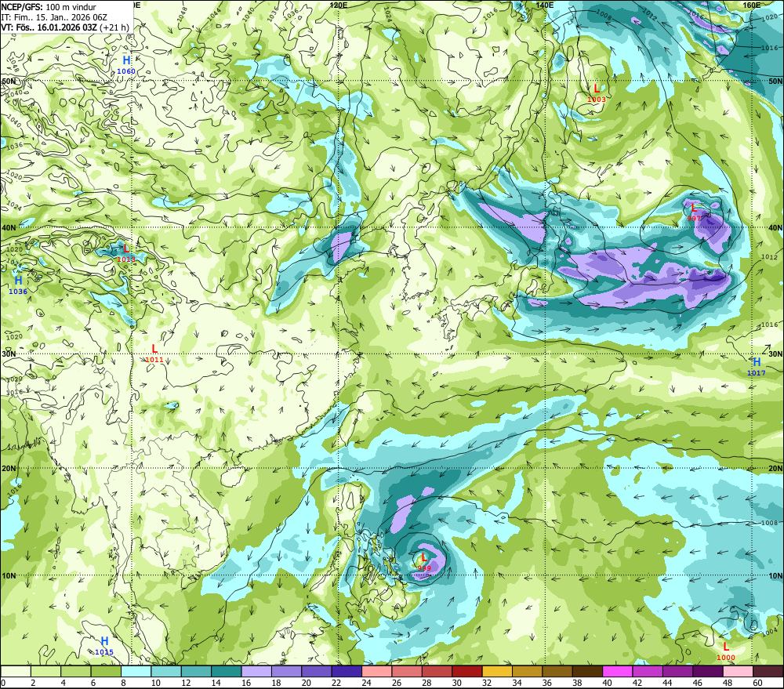Click the 30N label on the left edge
This screenshot has width=784, height=689.
[x=8, y=354]
